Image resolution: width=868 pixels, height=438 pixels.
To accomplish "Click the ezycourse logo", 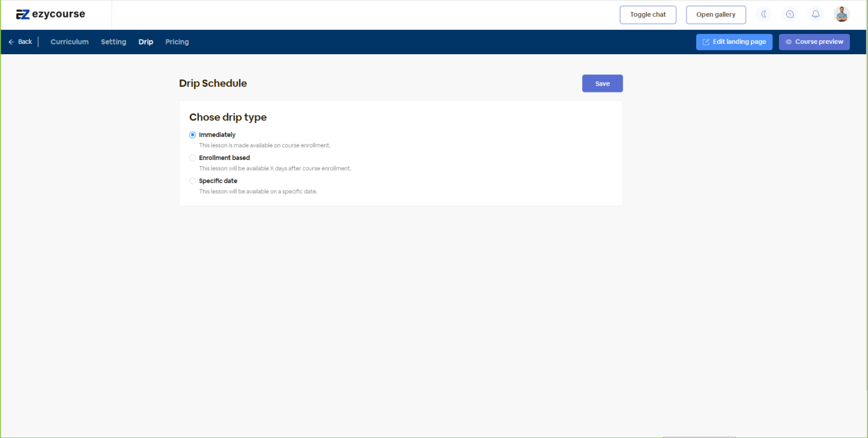I will tap(51, 15).
